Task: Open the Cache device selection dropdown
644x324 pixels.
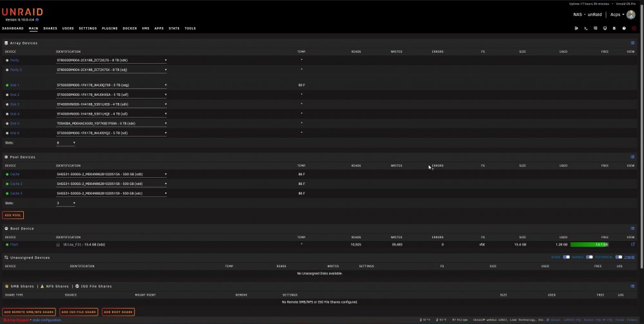Action: point(111,174)
